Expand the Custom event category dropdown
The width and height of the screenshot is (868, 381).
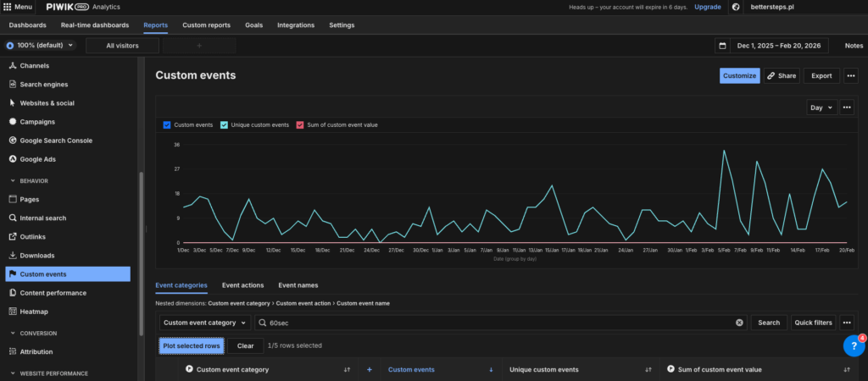click(x=205, y=323)
